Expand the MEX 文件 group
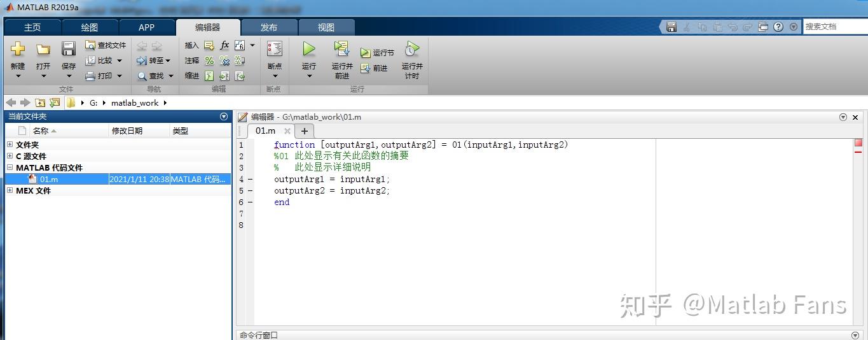This screenshot has width=868, height=340. 10,190
